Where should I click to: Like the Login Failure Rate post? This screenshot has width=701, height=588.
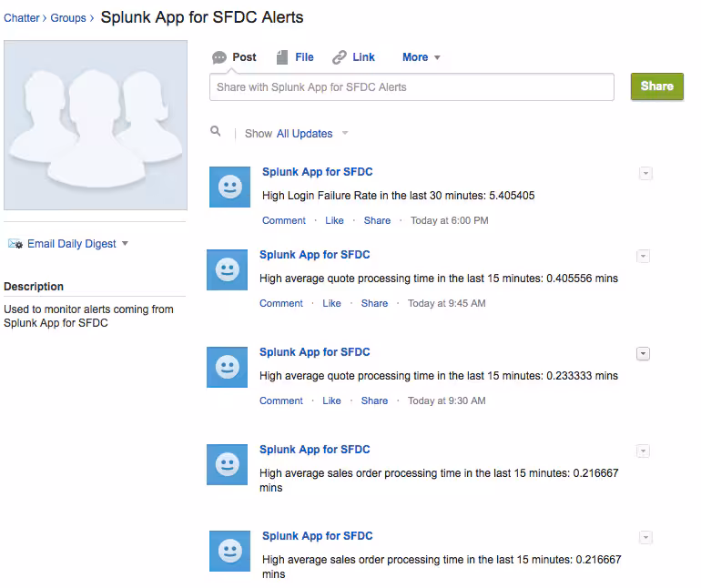click(334, 220)
